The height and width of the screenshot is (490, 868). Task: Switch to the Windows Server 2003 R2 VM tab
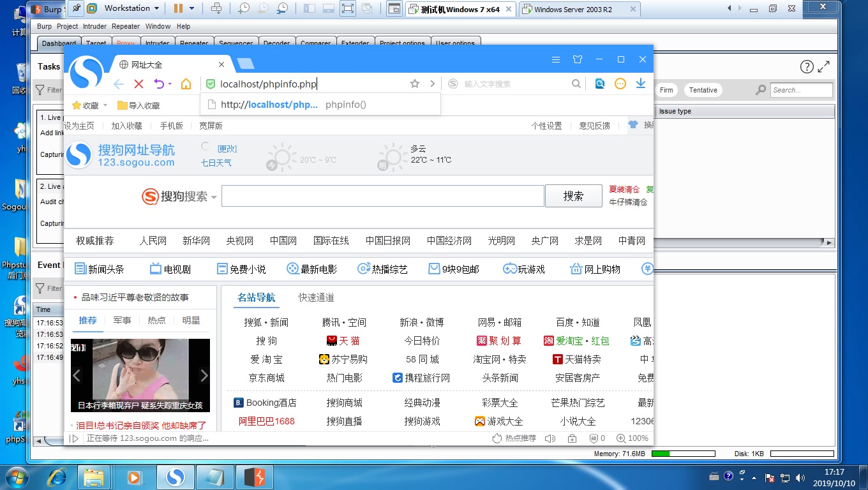click(x=580, y=9)
